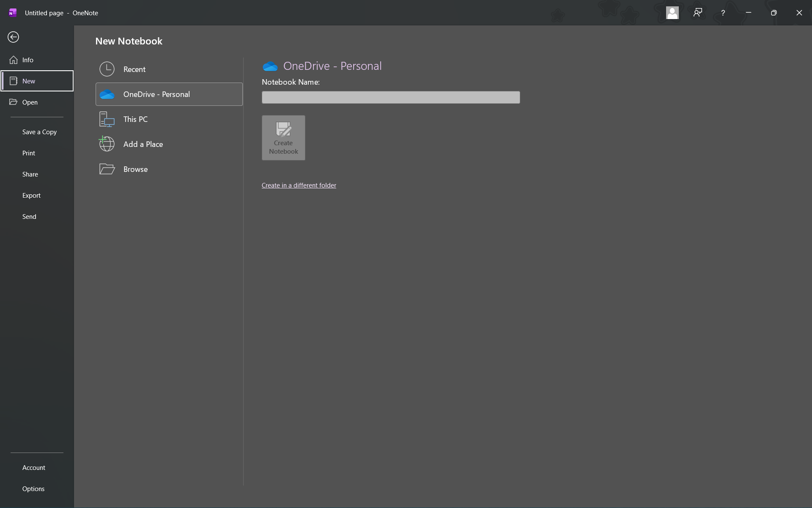Click the Notebook Name input field
This screenshot has width=812, height=508.
coord(391,97)
